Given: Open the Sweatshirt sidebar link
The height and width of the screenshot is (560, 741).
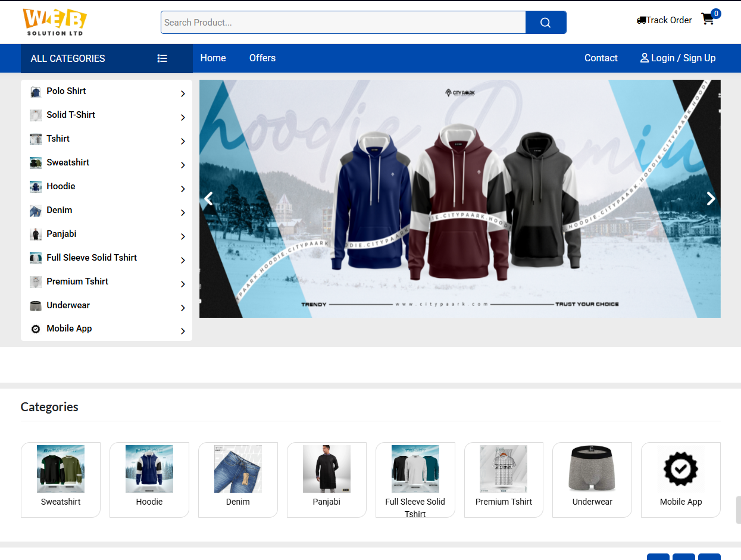Looking at the screenshot, I should [x=68, y=162].
